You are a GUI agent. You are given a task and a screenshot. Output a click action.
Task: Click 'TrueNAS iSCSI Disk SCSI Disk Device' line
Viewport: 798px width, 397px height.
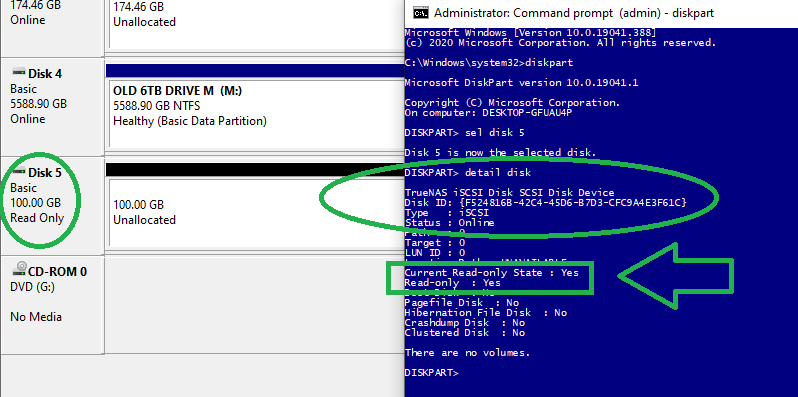[x=509, y=193]
